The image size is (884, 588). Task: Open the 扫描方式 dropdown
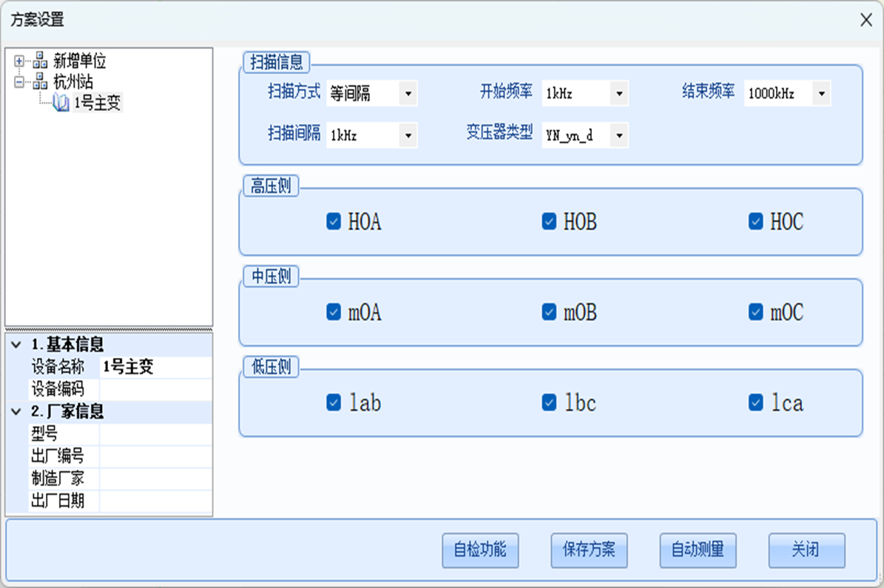pyautogui.click(x=408, y=94)
